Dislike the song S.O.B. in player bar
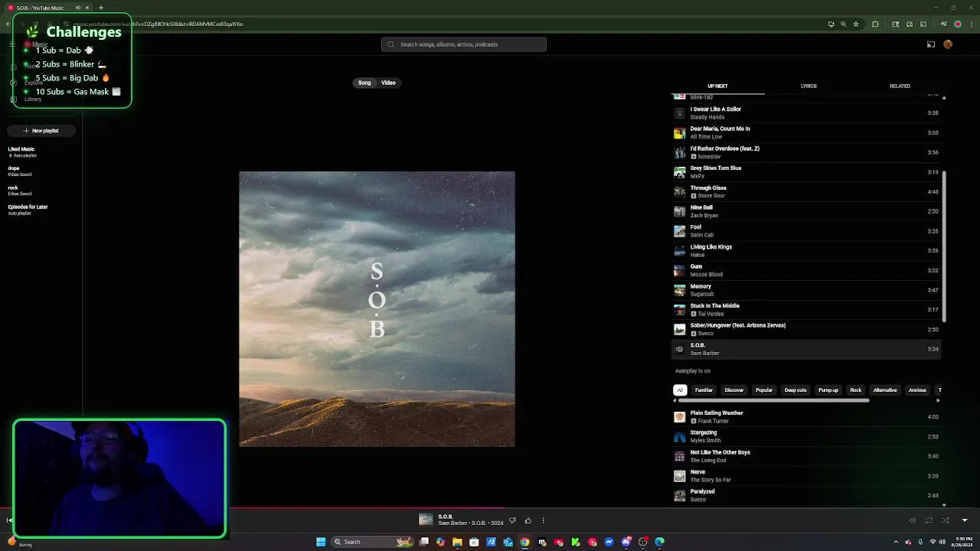Image resolution: width=980 pixels, height=551 pixels. click(x=512, y=520)
